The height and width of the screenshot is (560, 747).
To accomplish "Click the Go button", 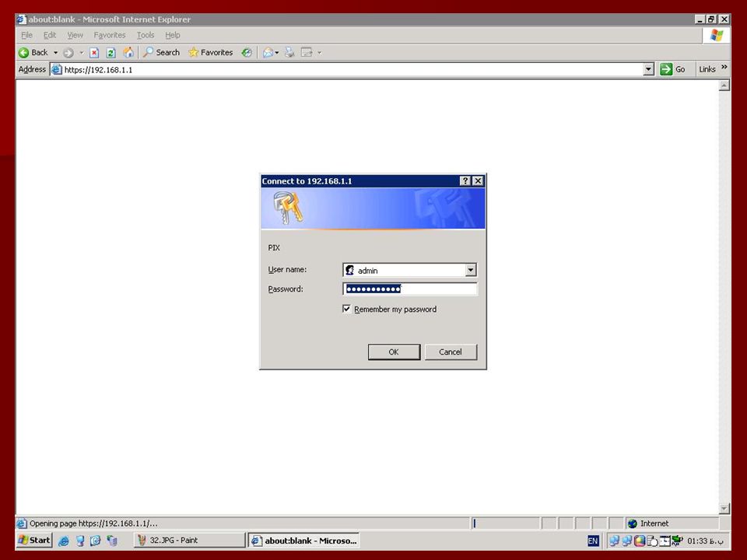I will point(672,69).
